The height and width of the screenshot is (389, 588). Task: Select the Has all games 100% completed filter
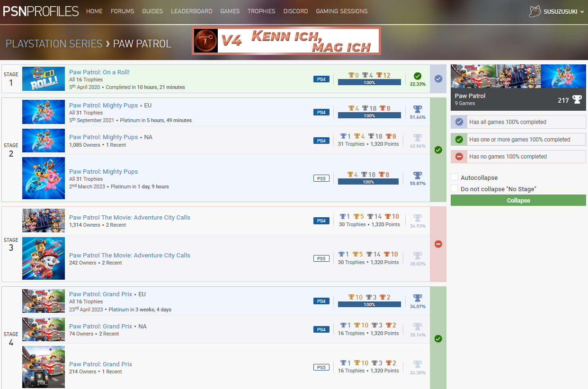point(518,122)
